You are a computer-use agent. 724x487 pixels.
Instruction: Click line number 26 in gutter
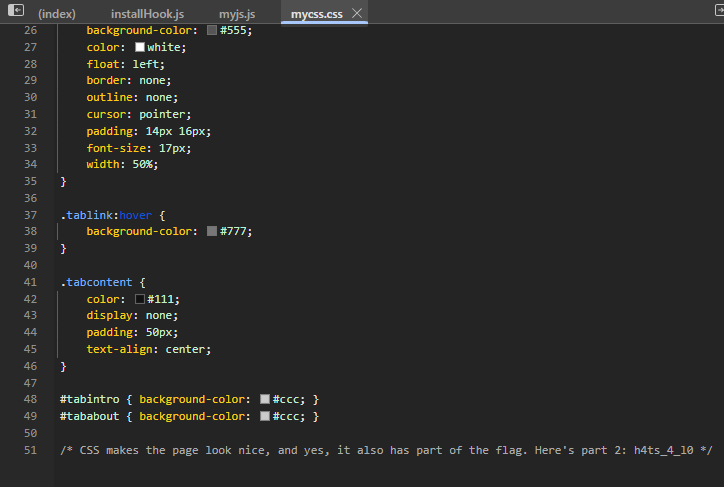[30, 30]
